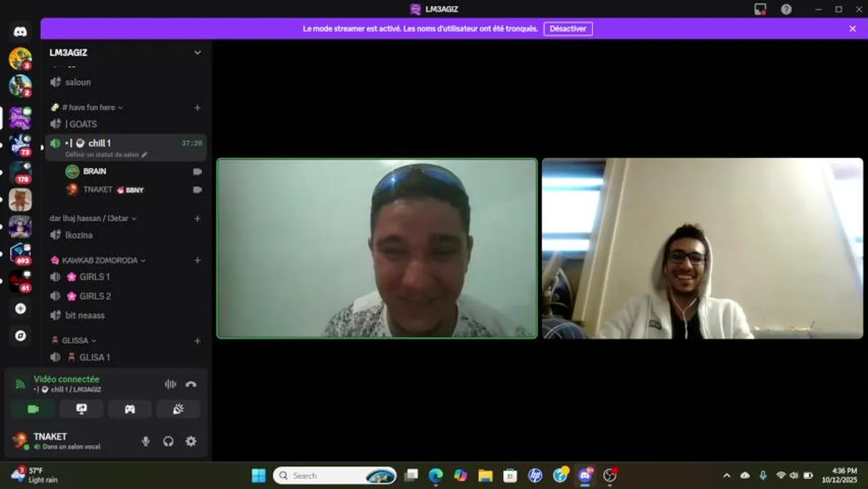Open Windows Start menu
Viewport: 868px width, 489px height.
[259, 475]
